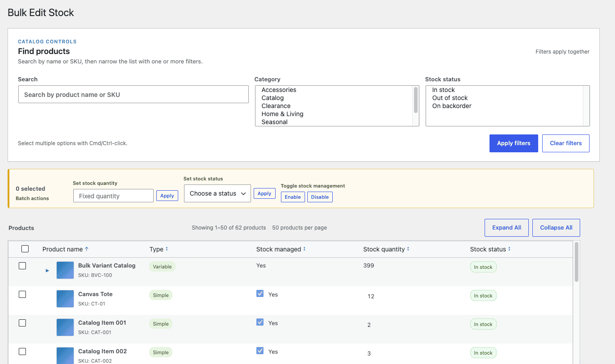This screenshot has height=364, width=615.
Task: Click the Fixed quantity input
Action: (113, 196)
